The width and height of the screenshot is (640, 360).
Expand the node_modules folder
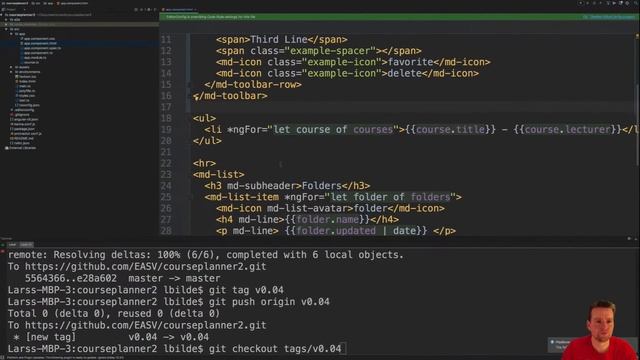[x=6, y=24]
